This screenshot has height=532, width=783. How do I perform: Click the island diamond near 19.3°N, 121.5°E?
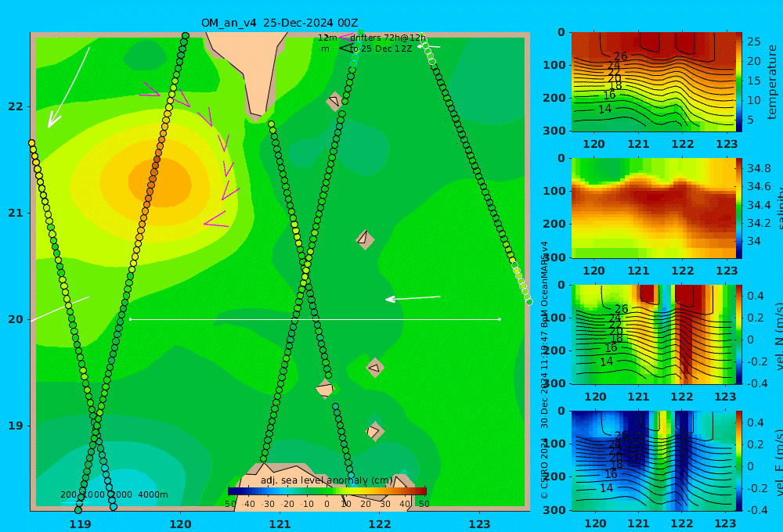click(325, 389)
